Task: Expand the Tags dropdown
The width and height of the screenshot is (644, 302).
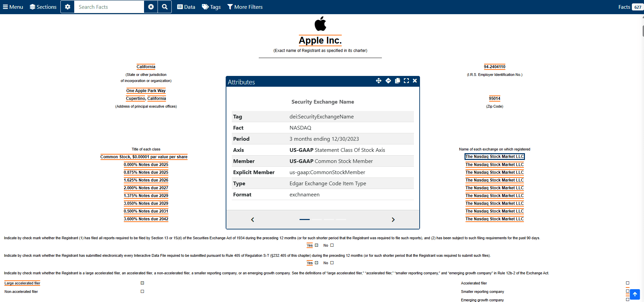Action: 211,7
